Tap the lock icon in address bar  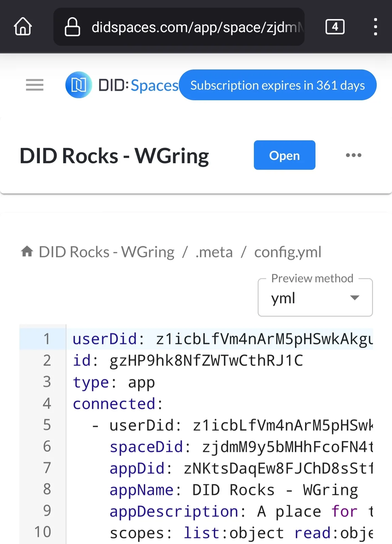[72, 27]
